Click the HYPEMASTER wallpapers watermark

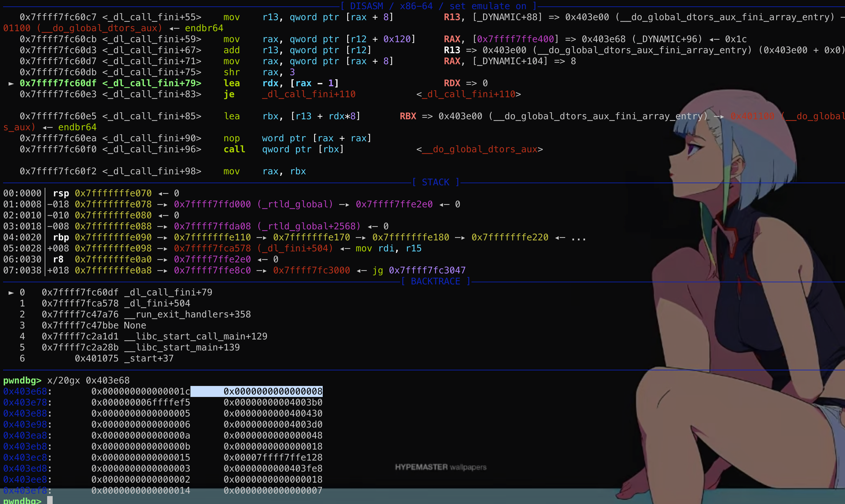tap(441, 467)
